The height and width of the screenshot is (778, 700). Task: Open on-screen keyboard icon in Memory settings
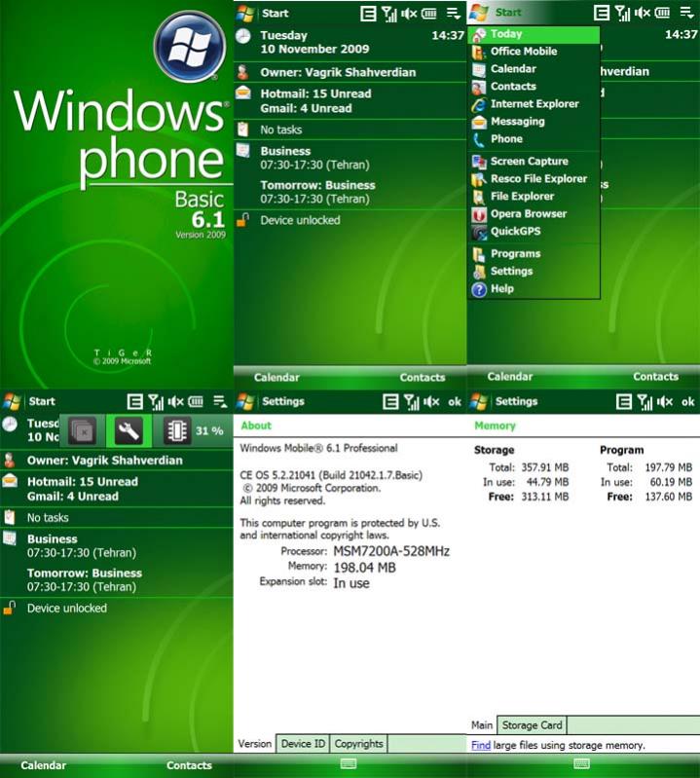582,764
